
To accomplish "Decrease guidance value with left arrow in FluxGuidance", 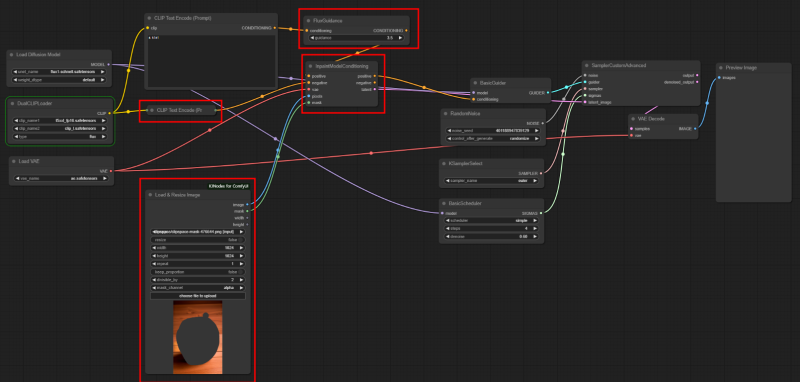I will click(312, 38).
